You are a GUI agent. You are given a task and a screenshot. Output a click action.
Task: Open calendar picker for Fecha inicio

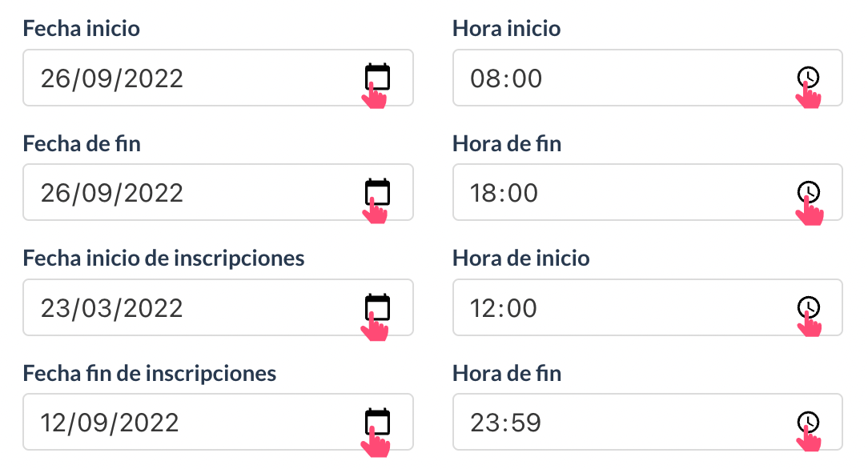coord(377,77)
